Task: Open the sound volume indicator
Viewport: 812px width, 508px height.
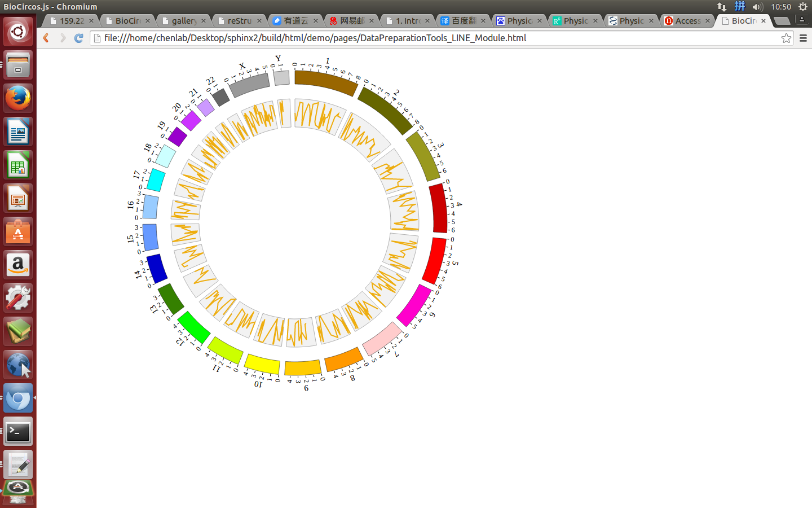Action: click(758, 7)
